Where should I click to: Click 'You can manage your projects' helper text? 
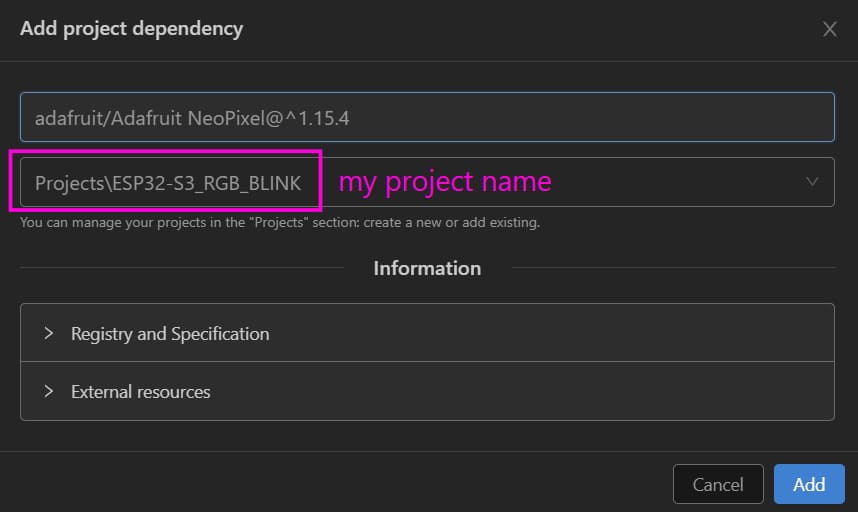point(110,222)
